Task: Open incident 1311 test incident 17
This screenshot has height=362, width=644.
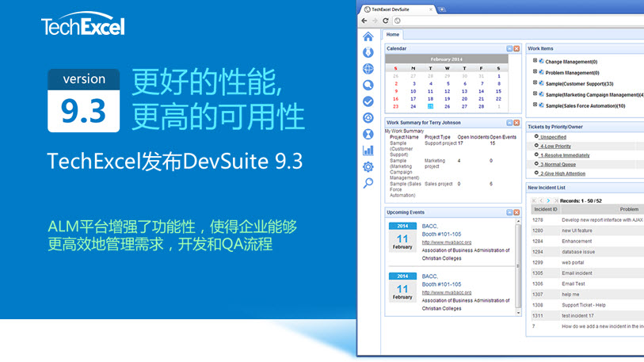Action: 587,316
